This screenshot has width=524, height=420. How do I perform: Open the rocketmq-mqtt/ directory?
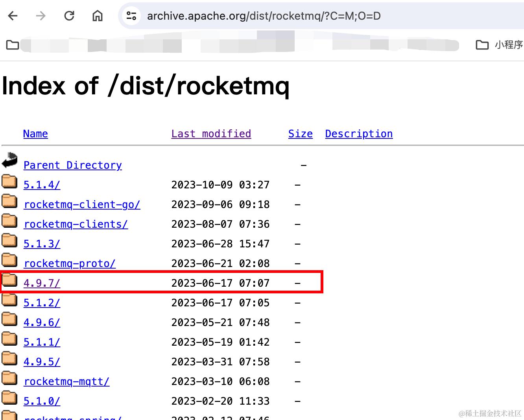[66, 381]
